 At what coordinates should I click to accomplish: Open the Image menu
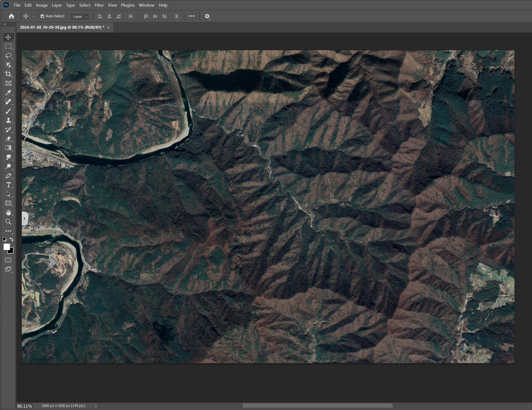[42, 5]
